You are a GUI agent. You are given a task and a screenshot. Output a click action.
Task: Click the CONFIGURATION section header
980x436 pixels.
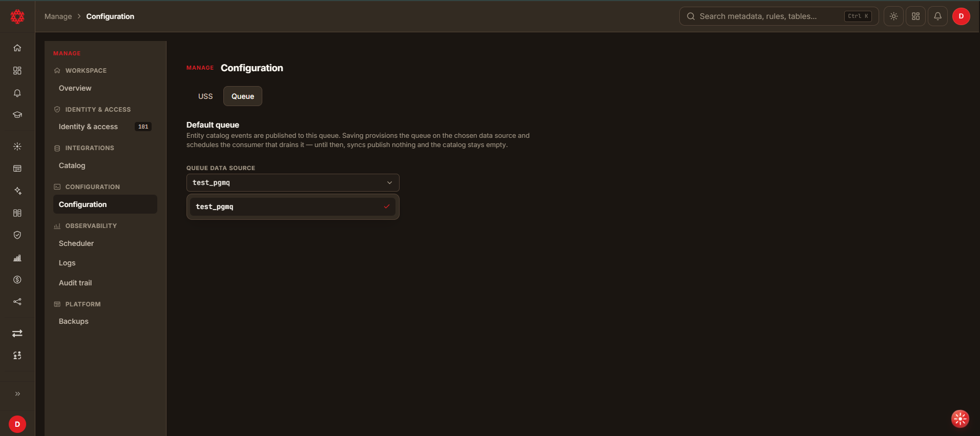[x=92, y=187]
